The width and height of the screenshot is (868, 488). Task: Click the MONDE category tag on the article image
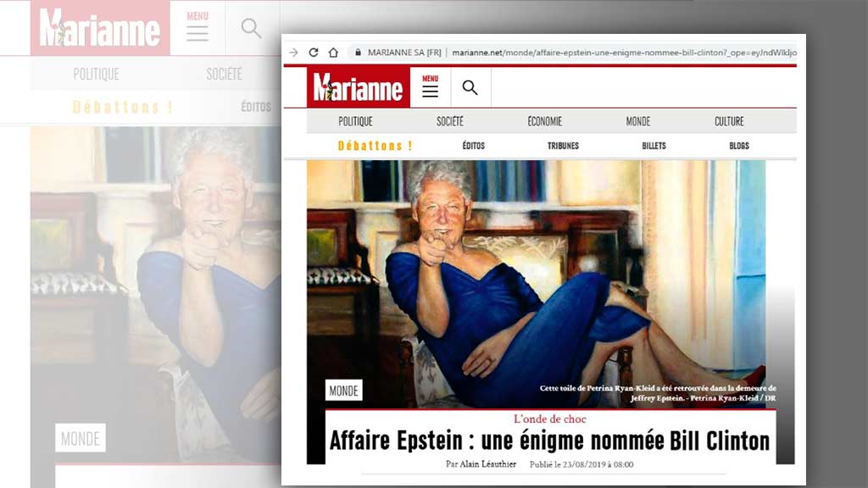point(344,391)
